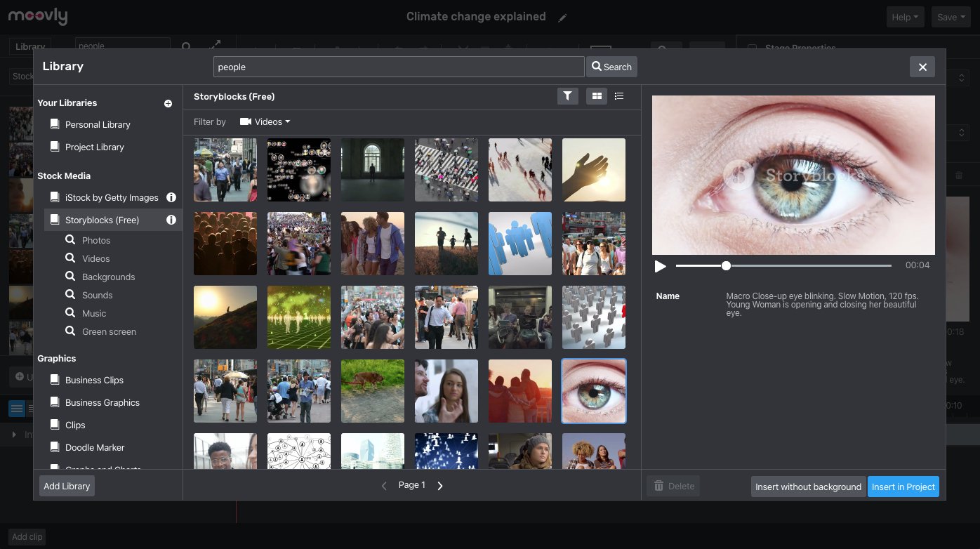Select the eye close-up video thumbnail
This screenshot has width=980, height=549.
[x=594, y=391]
